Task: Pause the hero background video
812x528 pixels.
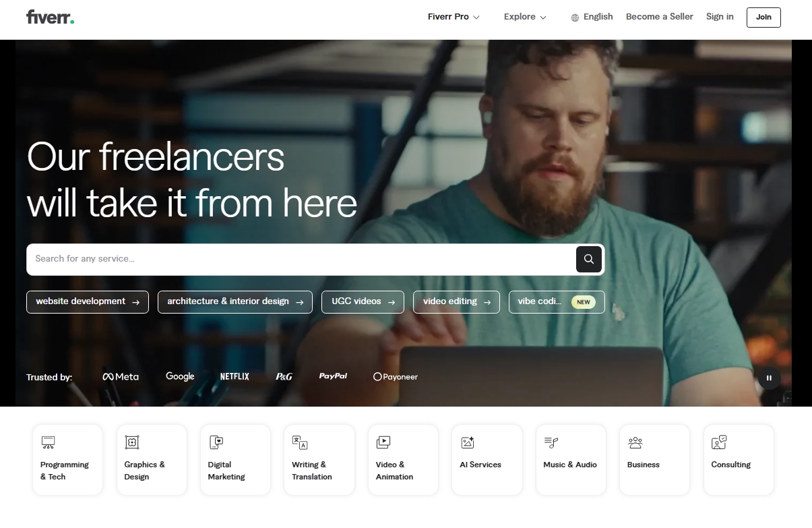Action: [x=769, y=378]
